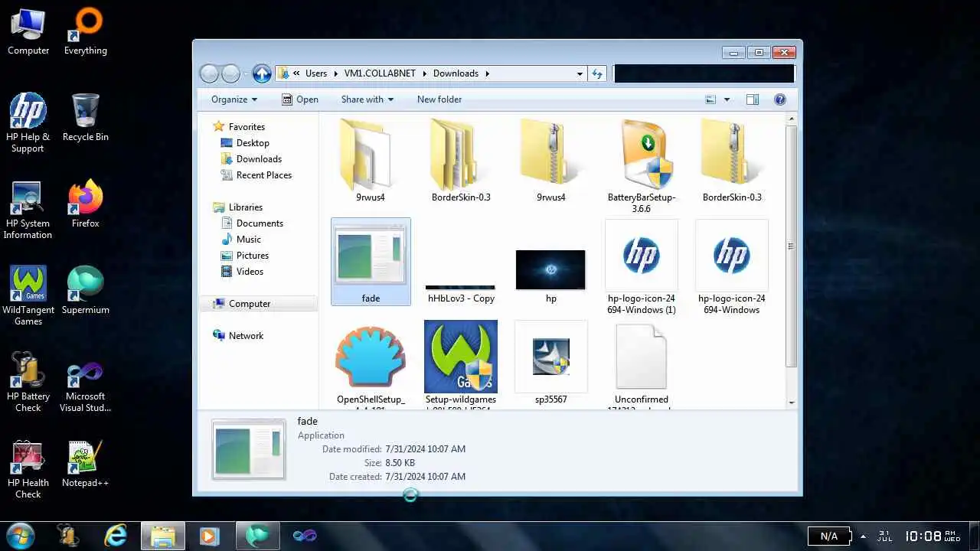Click the Open toolbar button

coord(299,99)
